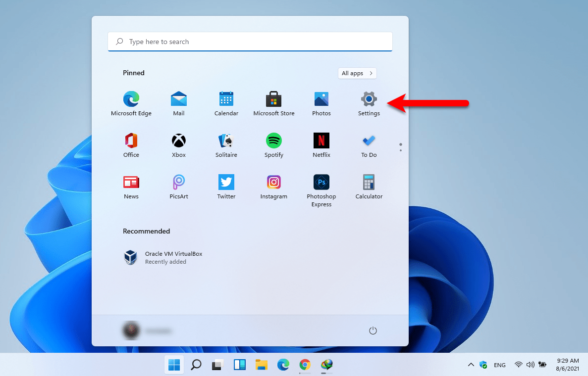Screen dimensions: 588x376
Task: Open Microsoft Store pinned app
Action: pos(274,104)
